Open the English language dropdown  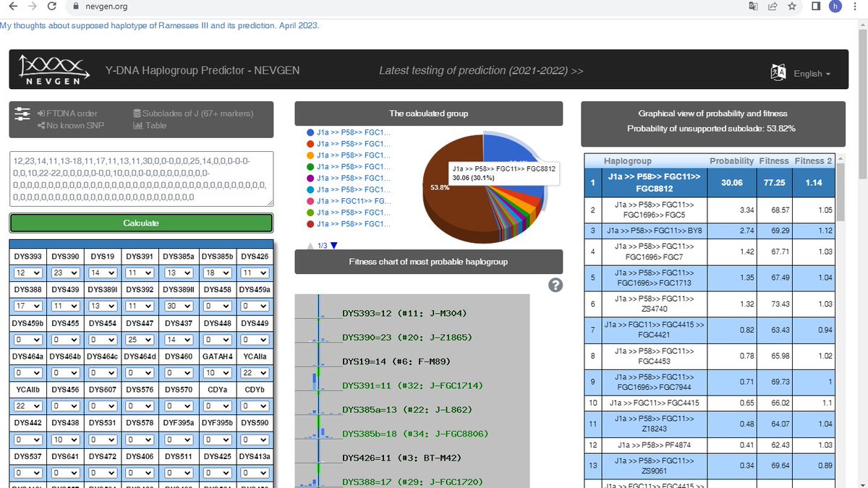click(x=812, y=74)
